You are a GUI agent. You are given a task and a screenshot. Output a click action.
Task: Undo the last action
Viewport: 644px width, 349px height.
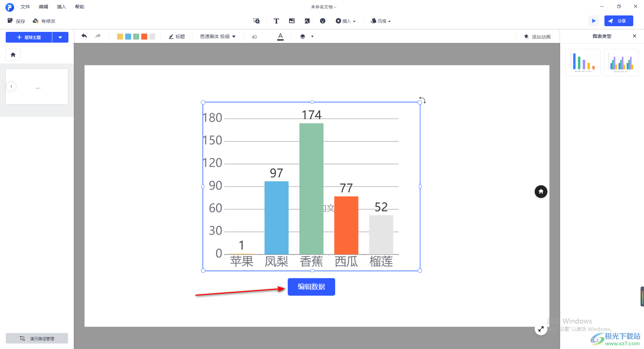click(84, 36)
